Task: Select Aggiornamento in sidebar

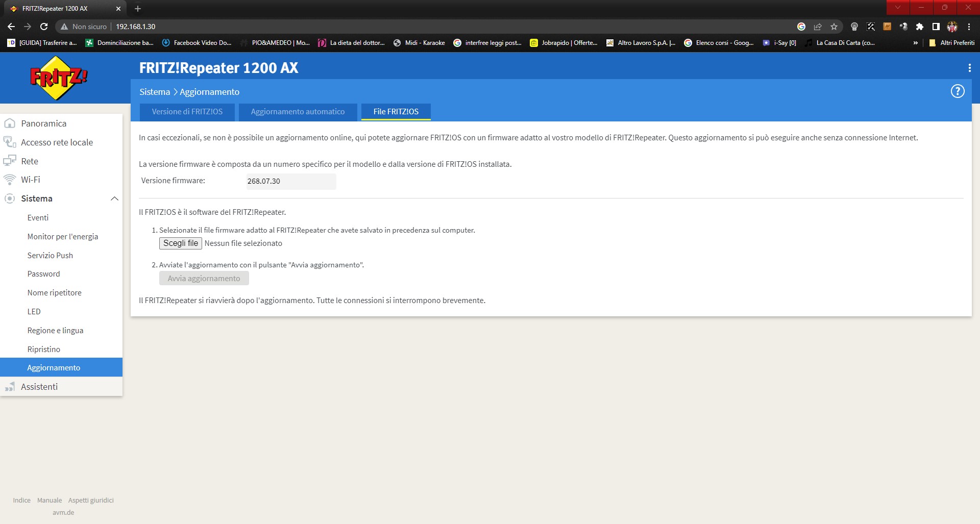Action: tap(61, 367)
